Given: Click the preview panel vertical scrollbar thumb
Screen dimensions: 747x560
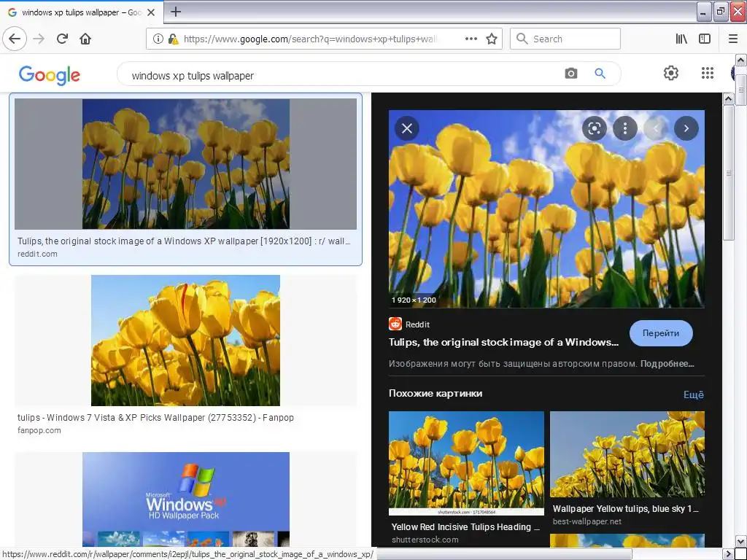Looking at the screenshot, I should pos(729,174).
